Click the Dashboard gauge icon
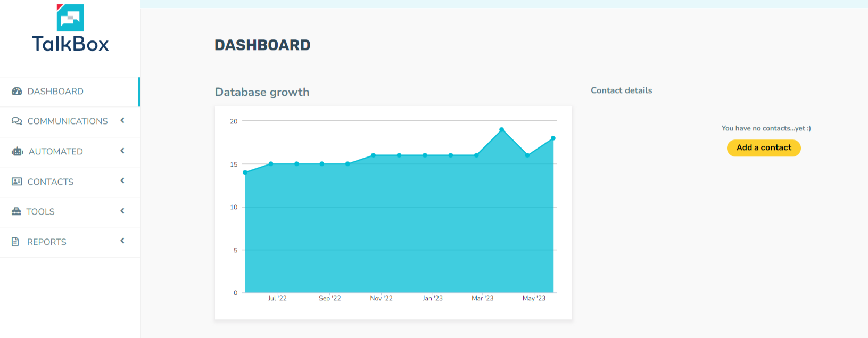 coord(17,92)
